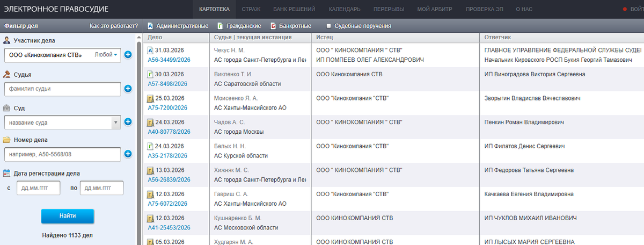Click the case type icon for A75-7200/2026
644x245 pixels.
(150, 99)
